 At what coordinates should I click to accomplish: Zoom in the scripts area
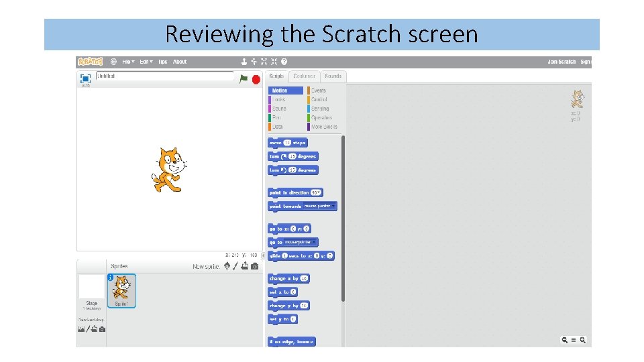pos(583,341)
